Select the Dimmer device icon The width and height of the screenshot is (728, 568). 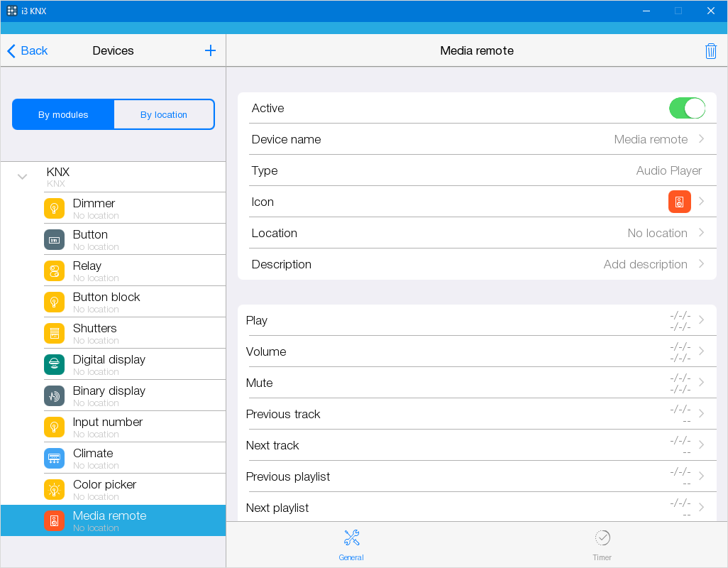coord(54,209)
